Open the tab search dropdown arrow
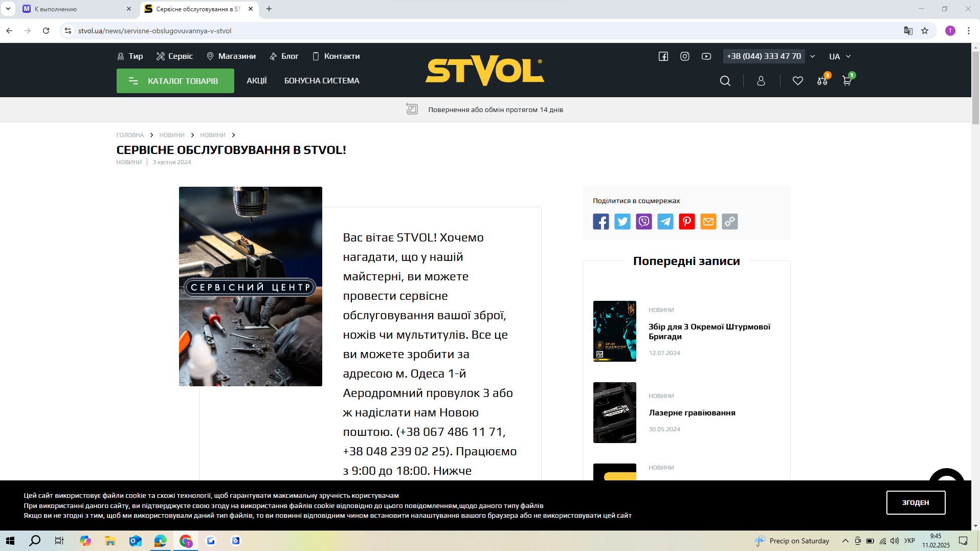 click(8, 9)
